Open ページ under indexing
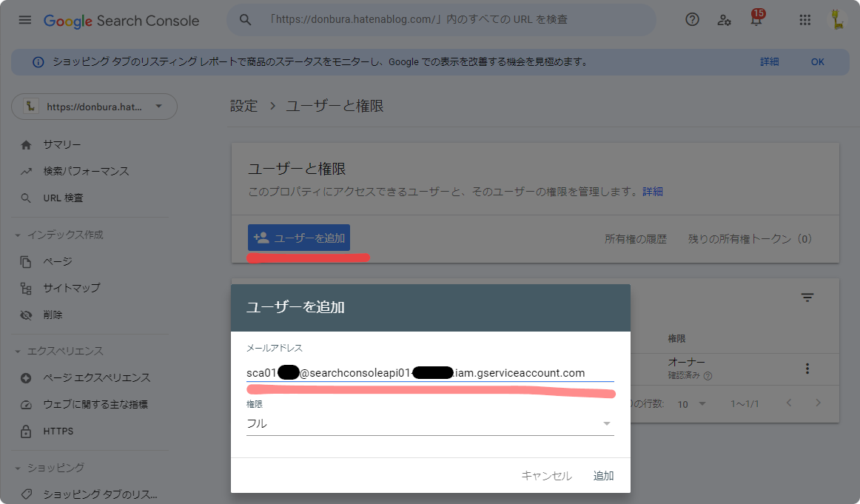 coord(57,261)
